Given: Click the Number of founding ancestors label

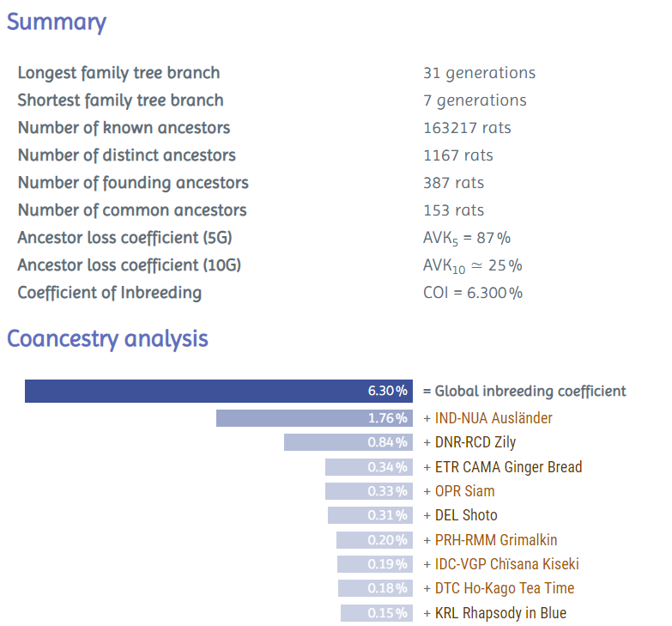Looking at the screenshot, I should (133, 183).
